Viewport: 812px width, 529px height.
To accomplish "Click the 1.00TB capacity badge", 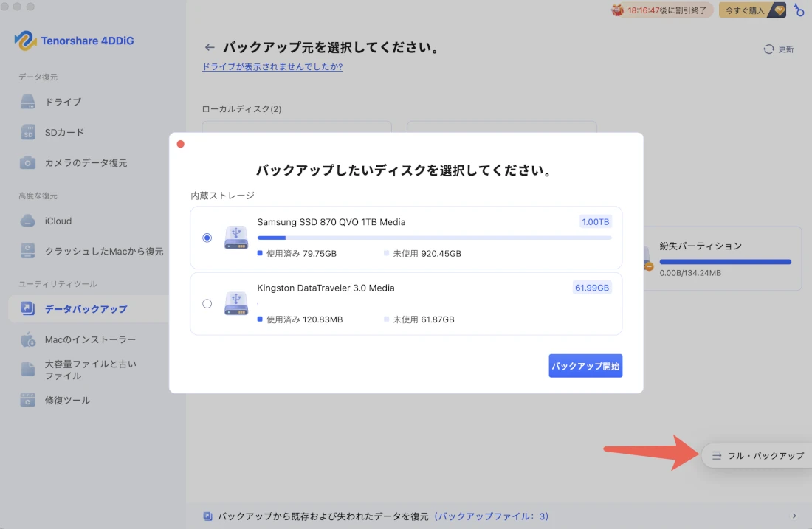I will coord(595,221).
